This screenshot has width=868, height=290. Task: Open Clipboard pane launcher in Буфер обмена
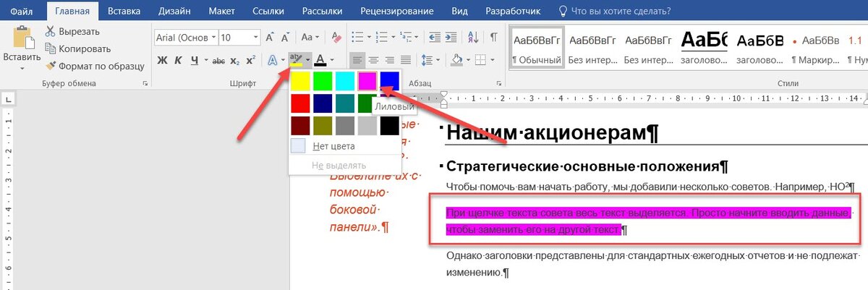145,84
